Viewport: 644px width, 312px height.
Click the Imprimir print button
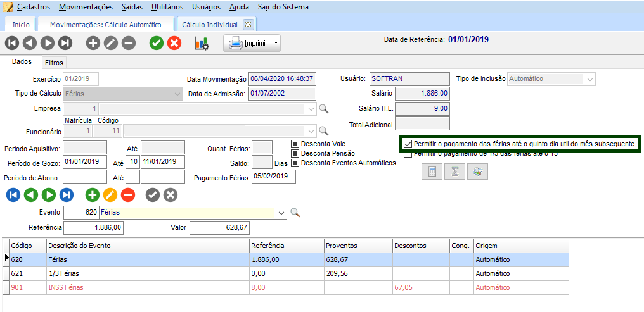click(247, 44)
